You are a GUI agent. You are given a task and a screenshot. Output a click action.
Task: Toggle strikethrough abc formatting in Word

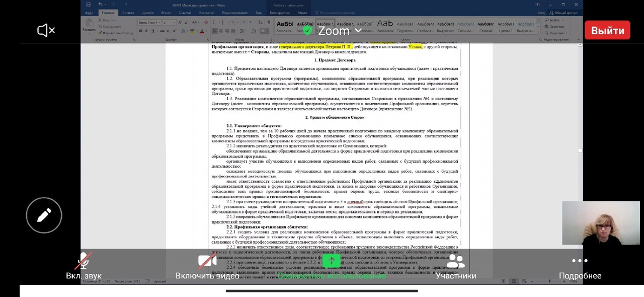click(162, 31)
